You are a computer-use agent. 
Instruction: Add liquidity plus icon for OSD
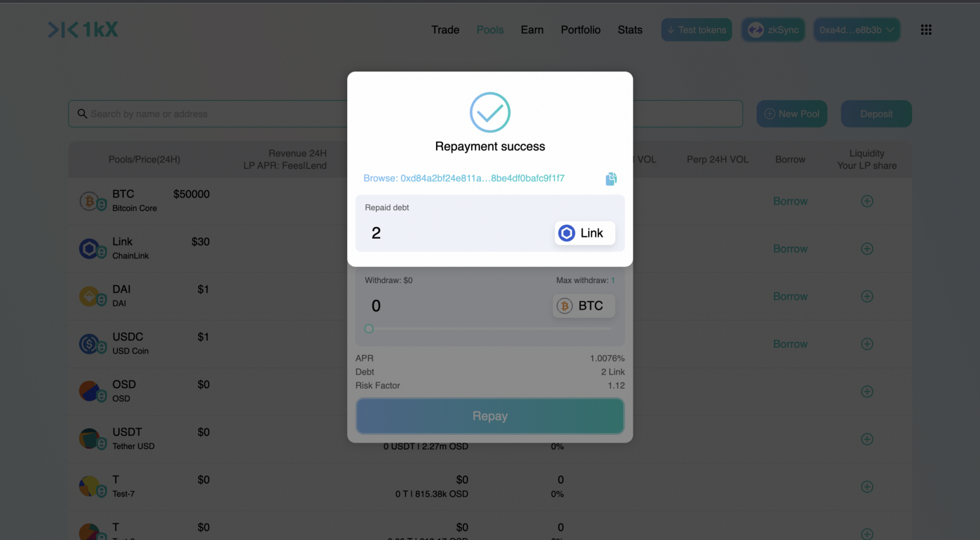coord(867,392)
